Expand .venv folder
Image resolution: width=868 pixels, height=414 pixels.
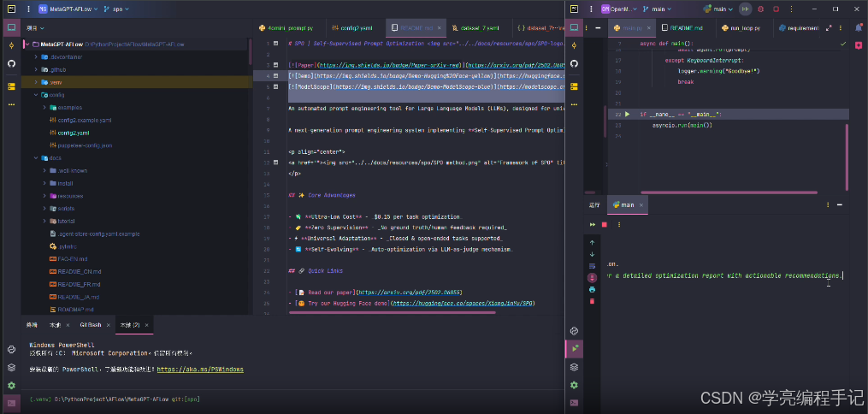[36, 82]
